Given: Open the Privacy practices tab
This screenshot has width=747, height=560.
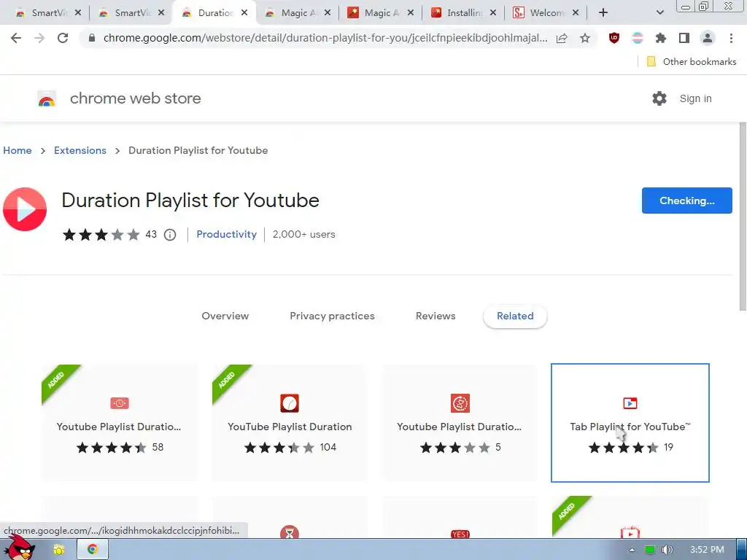Looking at the screenshot, I should (332, 316).
